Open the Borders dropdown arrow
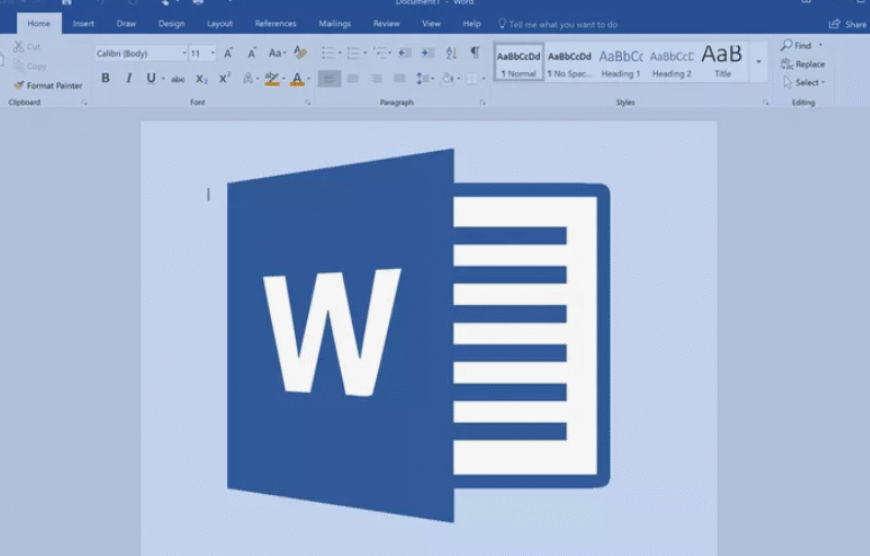870x556 pixels. pos(484,79)
